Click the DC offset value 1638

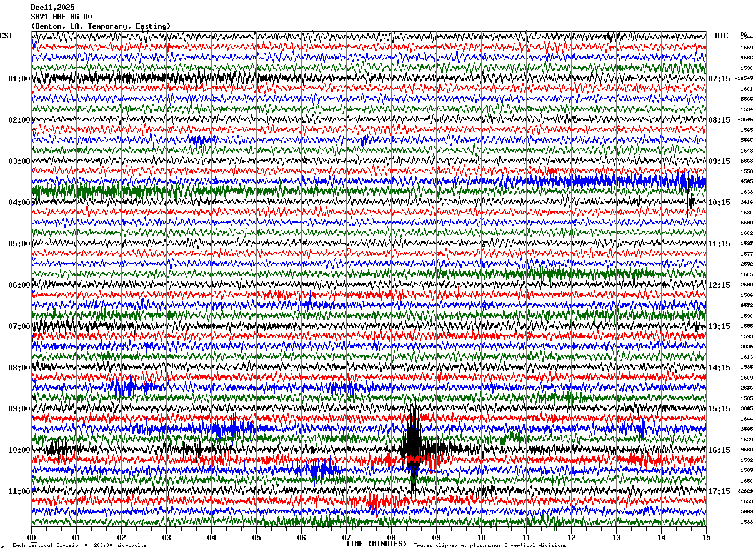click(x=747, y=192)
